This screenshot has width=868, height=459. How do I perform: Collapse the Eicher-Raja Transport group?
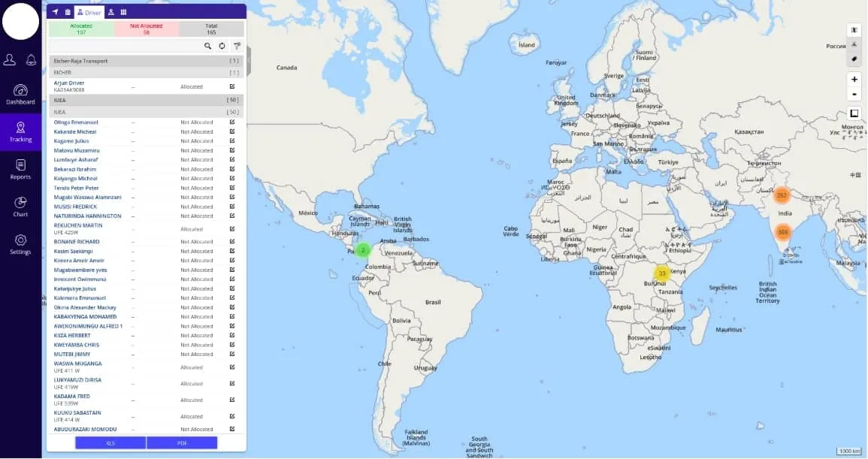click(147, 61)
